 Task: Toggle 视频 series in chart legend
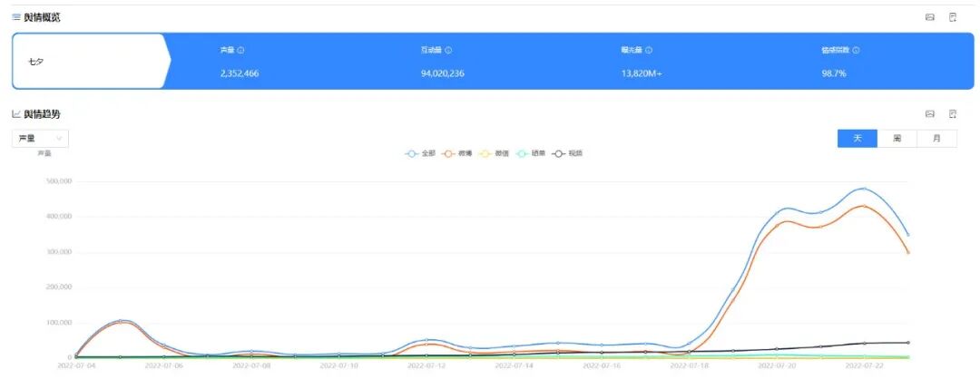pos(567,153)
